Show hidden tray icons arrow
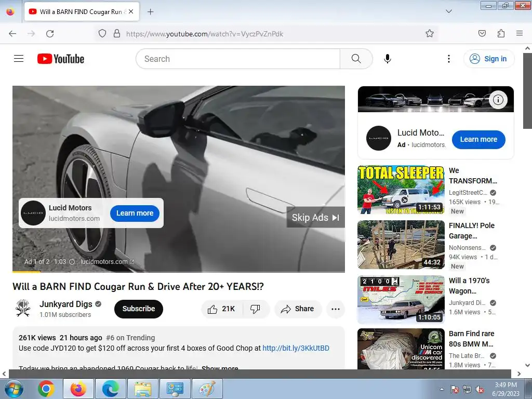The width and height of the screenshot is (532, 399). pos(442,389)
